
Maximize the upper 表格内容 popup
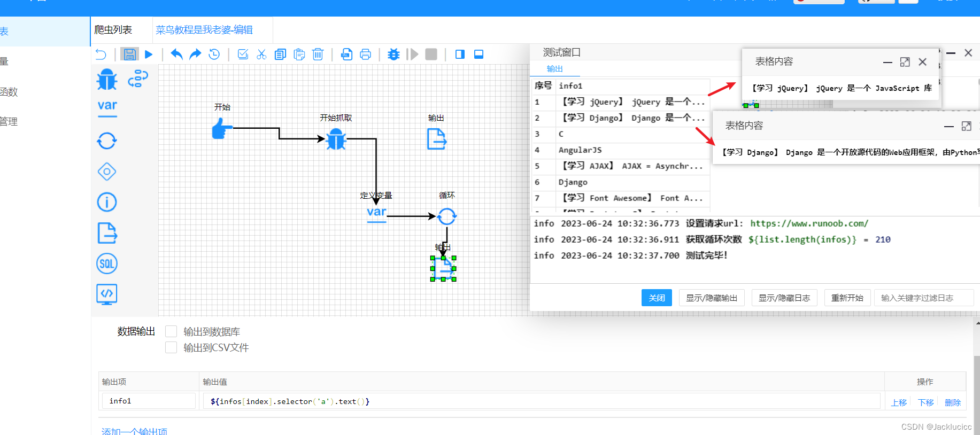[x=905, y=62]
